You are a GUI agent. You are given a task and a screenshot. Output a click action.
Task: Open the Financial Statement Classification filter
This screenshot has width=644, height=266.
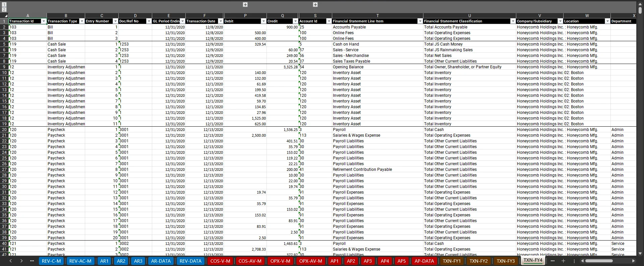(513, 21)
